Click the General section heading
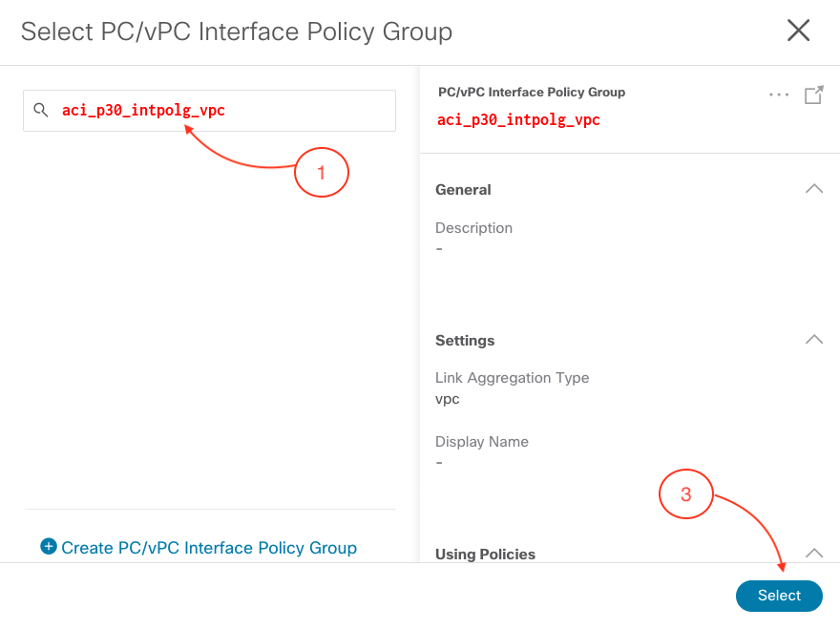840x629 pixels. click(463, 190)
